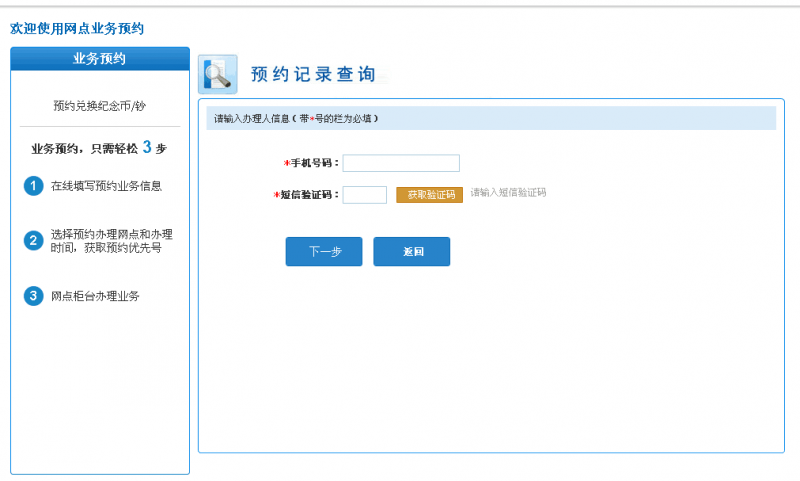This screenshot has width=800, height=481.
Task: Click the blue step 1 circle icon
Action: (33, 186)
